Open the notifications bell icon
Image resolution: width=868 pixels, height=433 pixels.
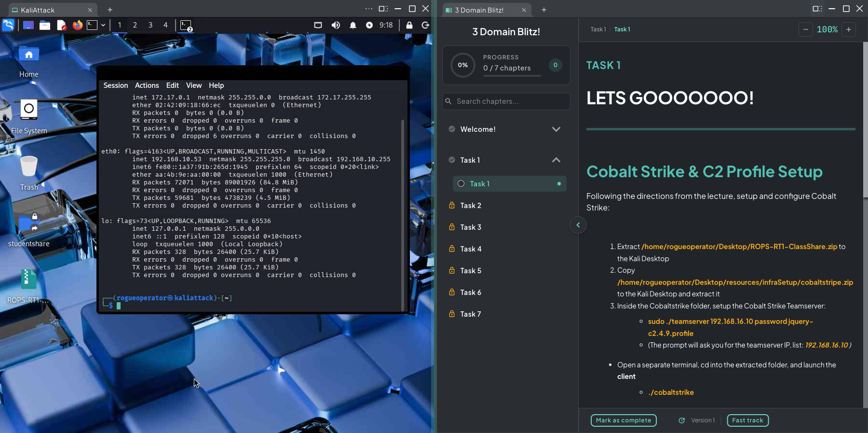353,25
